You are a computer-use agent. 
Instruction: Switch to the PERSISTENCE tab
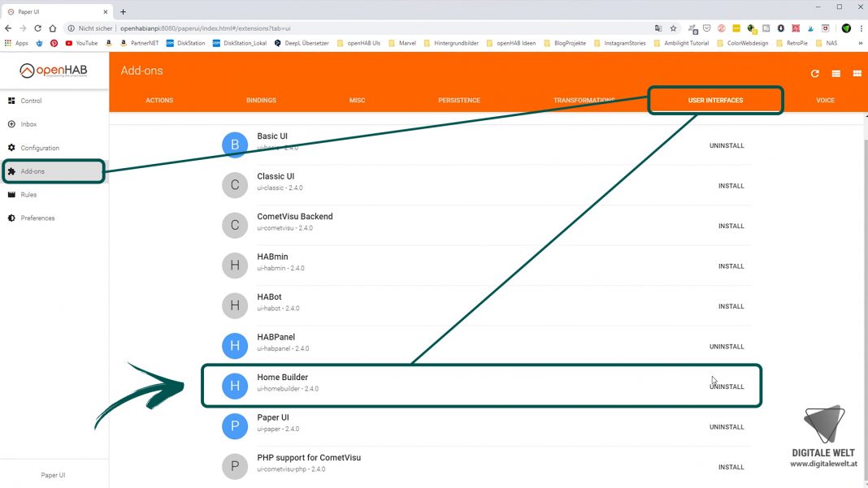pos(459,100)
